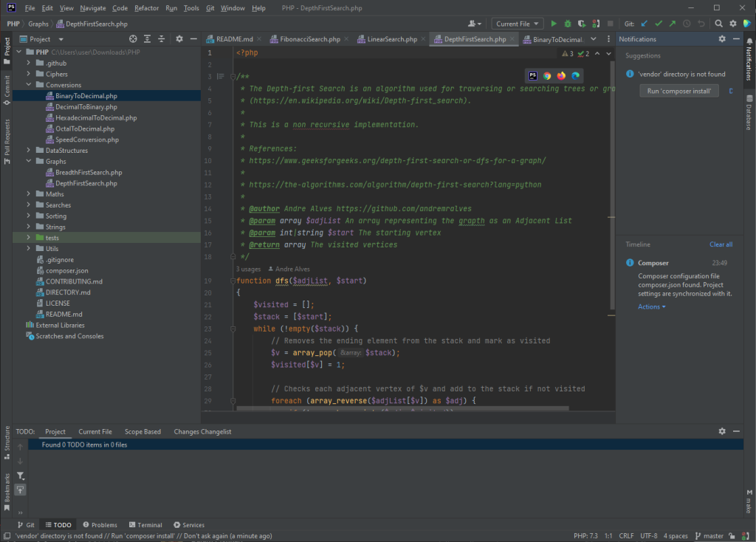Open the Database side panel
The image size is (756, 542).
(x=749, y=112)
